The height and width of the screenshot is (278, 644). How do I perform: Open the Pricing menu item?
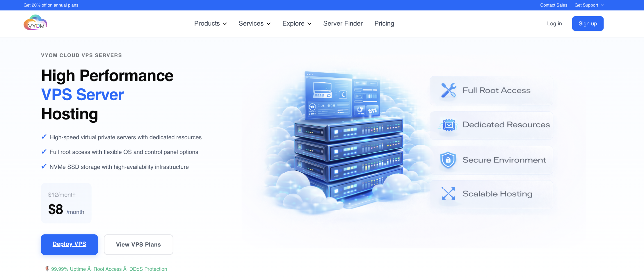point(384,23)
